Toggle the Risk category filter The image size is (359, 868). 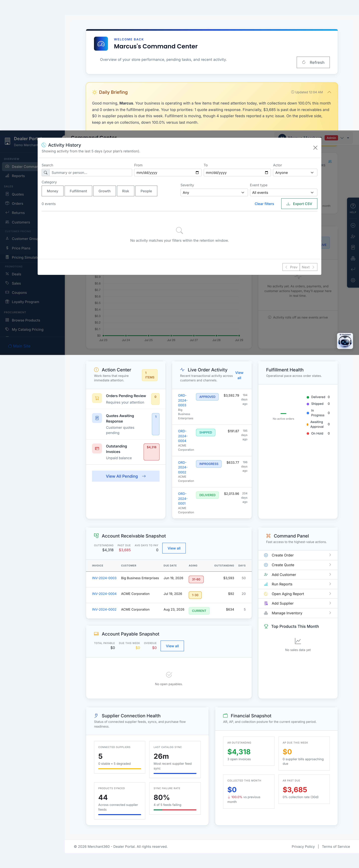tap(126, 191)
